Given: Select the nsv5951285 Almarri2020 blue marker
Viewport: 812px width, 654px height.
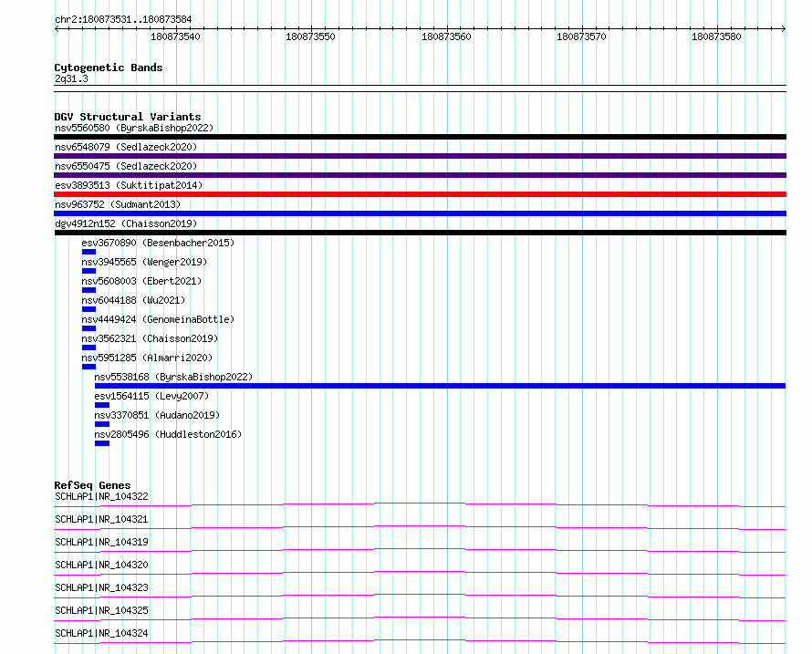Looking at the screenshot, I should (x=88, y=367).
